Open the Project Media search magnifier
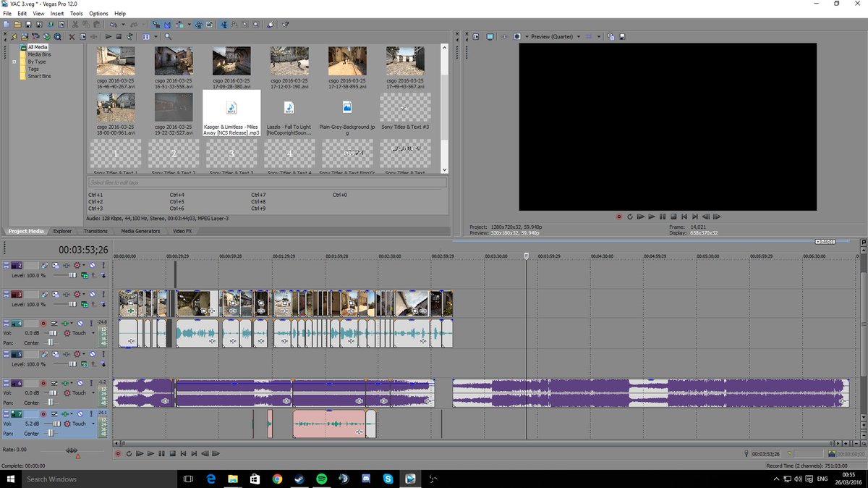The height and width of the screenshot is (488, 868). (167, 36)
